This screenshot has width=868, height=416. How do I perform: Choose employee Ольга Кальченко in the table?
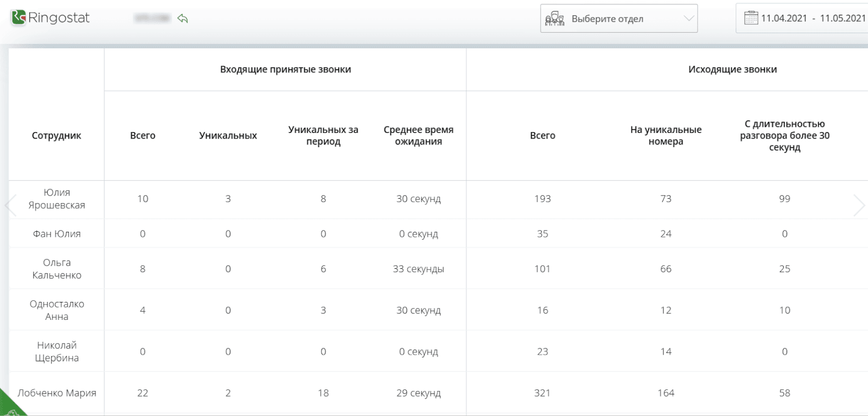coord(56,269)
